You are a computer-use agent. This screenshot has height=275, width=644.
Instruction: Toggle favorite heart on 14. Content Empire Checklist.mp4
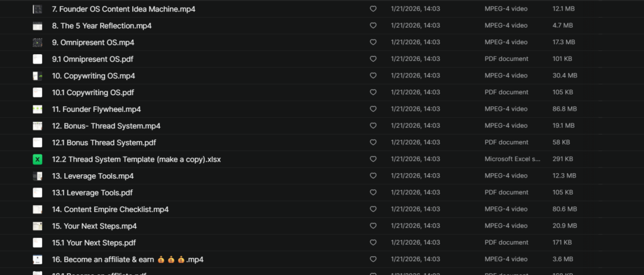(x=373, y=209)
